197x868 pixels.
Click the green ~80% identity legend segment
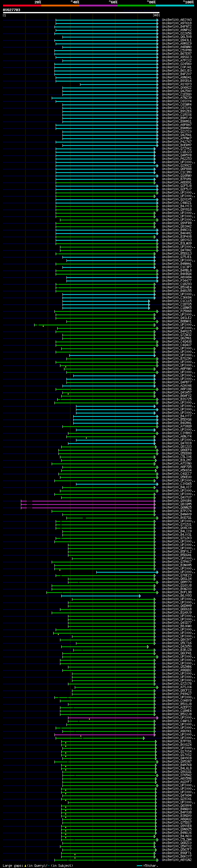tap(137, 6)
